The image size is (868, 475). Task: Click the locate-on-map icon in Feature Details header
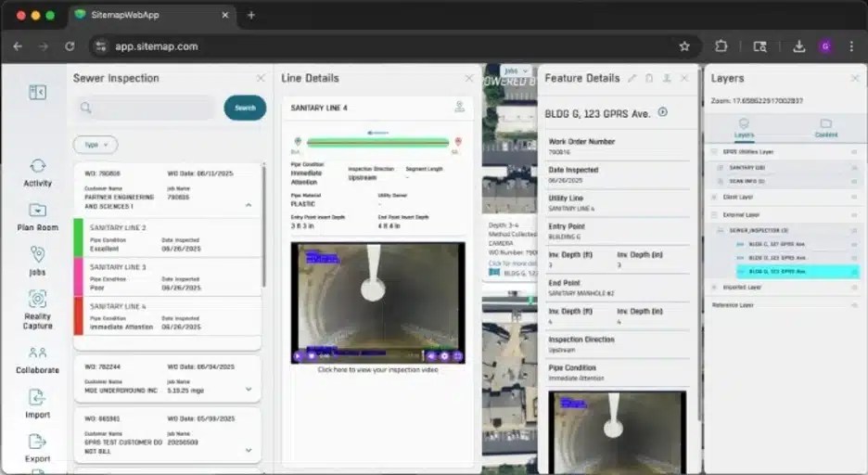[667, 78]
